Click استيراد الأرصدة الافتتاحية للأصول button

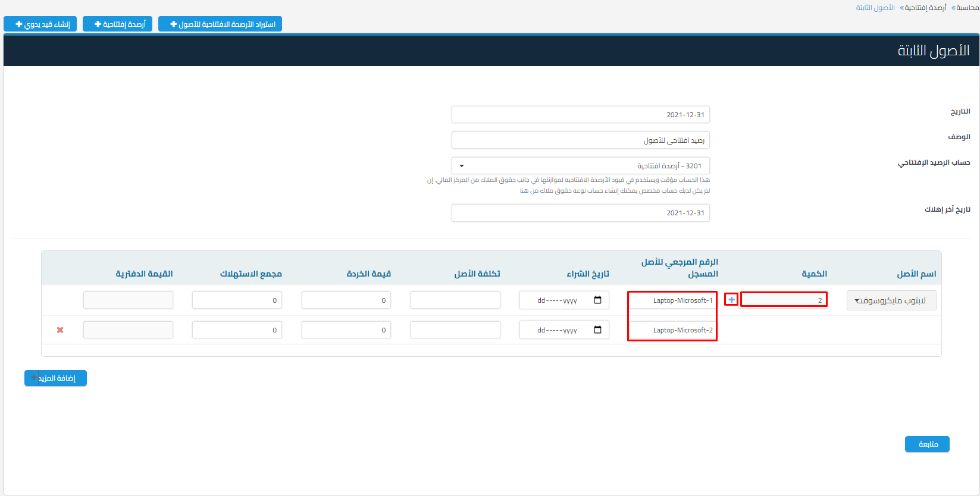220,24
